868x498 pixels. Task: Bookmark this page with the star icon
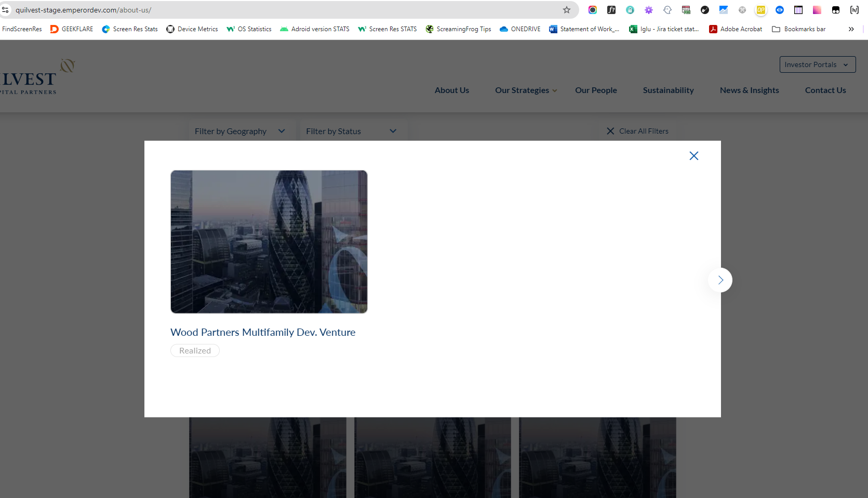click(x=567, y=10)
